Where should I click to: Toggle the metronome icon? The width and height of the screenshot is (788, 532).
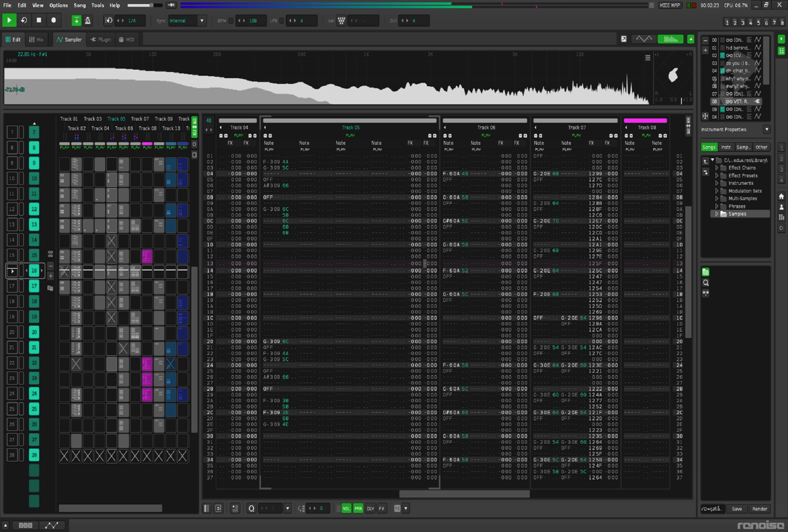[88, 21]
